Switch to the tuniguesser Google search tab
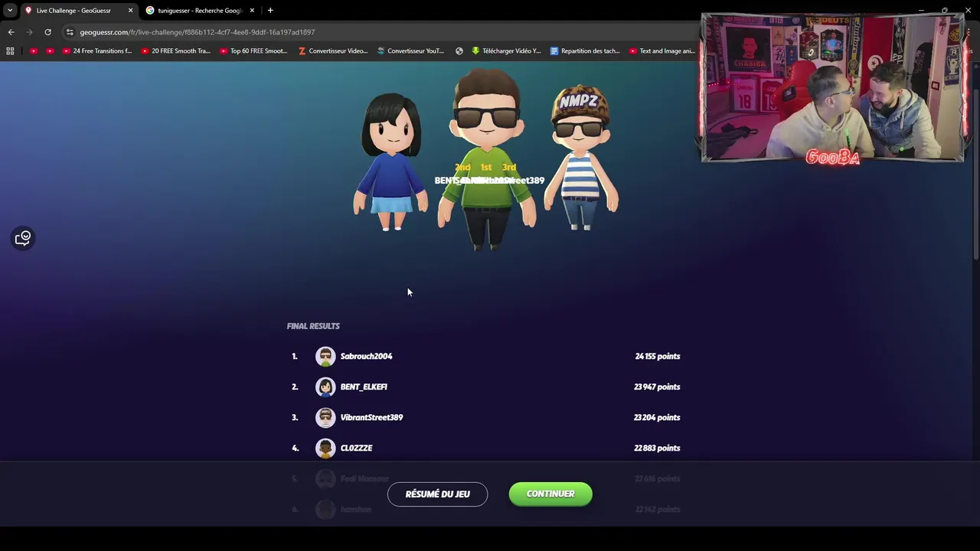The height and width of the screenshot is (551, 980). [200, 11]
